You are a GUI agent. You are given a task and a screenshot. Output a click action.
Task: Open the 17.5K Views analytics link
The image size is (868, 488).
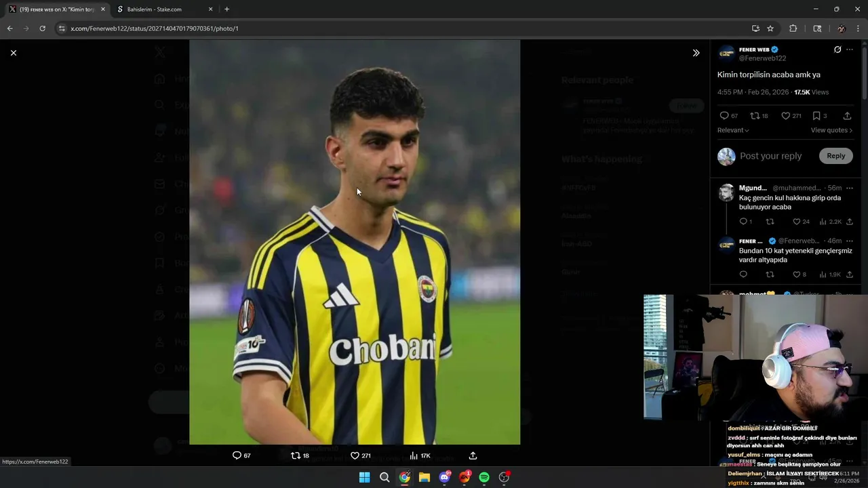[x=811, y=92]
